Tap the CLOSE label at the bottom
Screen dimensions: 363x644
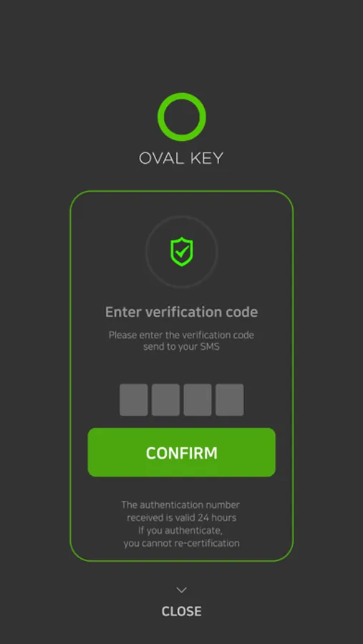(x=181, y=611)
